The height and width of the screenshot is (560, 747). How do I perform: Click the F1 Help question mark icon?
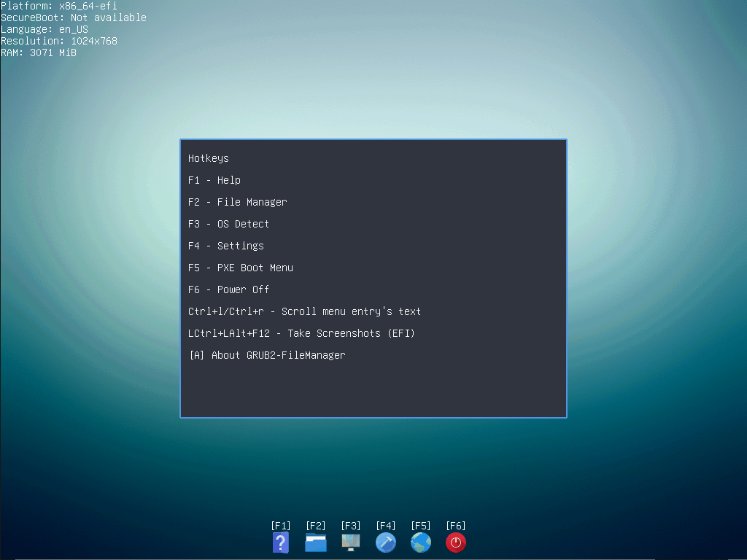click(x=281, y=542)
